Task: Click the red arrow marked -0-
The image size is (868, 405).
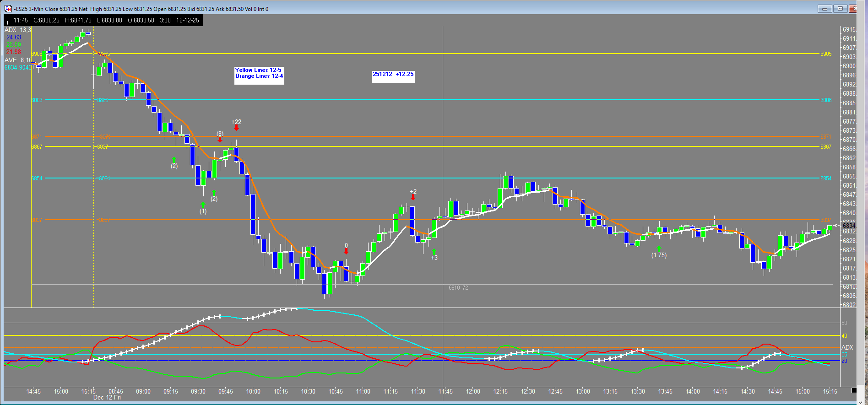Action: click(x=346, y=251)
